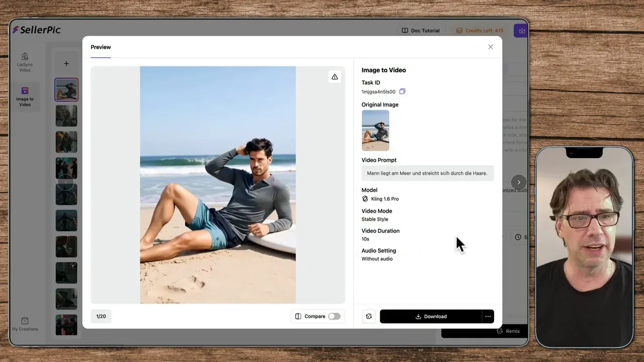Screen dimensions: 644x362
Task: Close the Preview dialog
Action: [491, 47]
